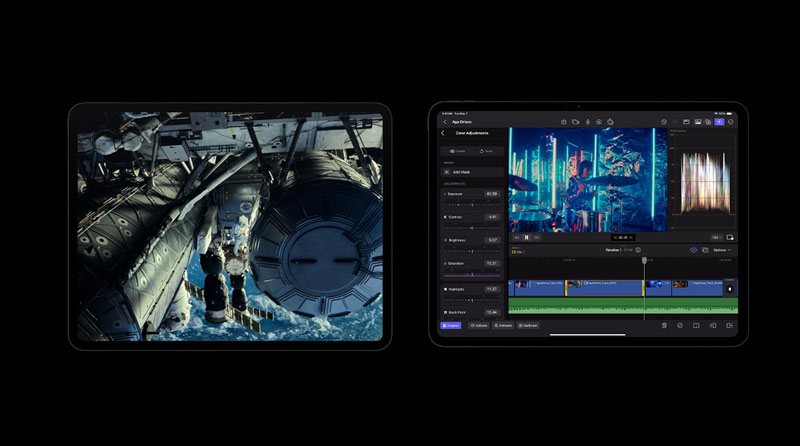Tap the circular disable clip icon

[x=680, y=325]
